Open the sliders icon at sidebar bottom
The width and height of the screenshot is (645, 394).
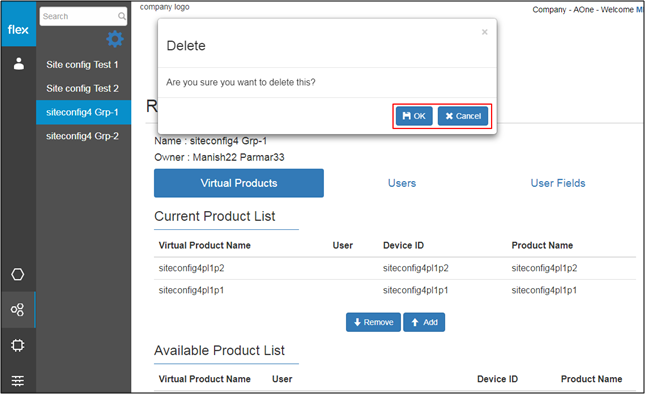(18, 380)
